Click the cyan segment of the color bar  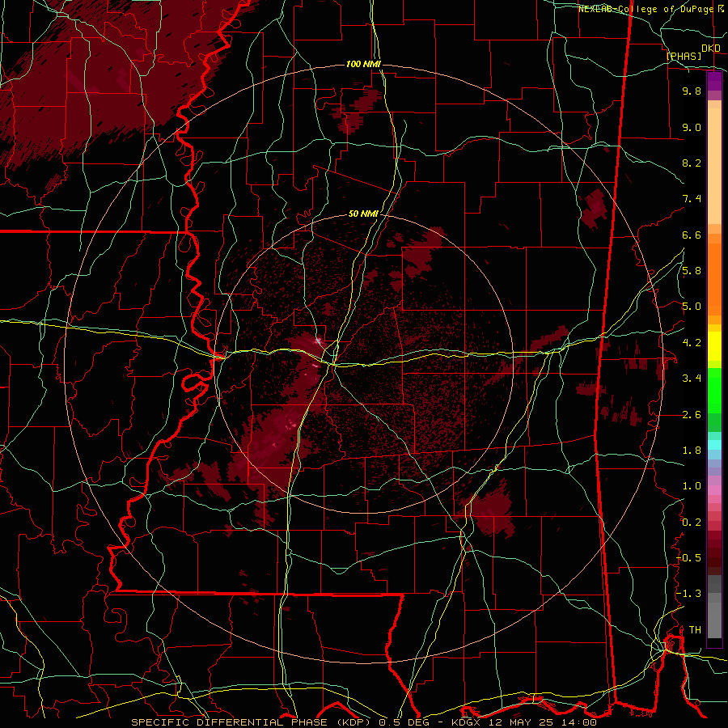[714, 445]
